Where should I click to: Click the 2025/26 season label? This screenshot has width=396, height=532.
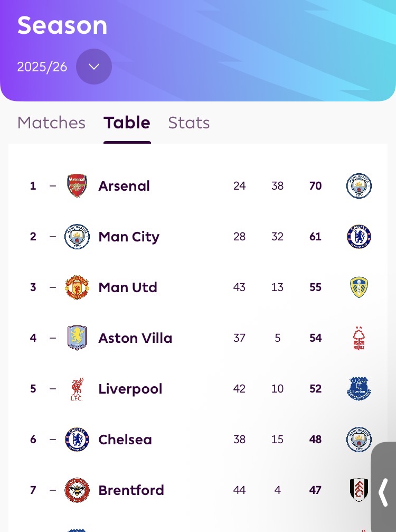[x=42, y=67]
